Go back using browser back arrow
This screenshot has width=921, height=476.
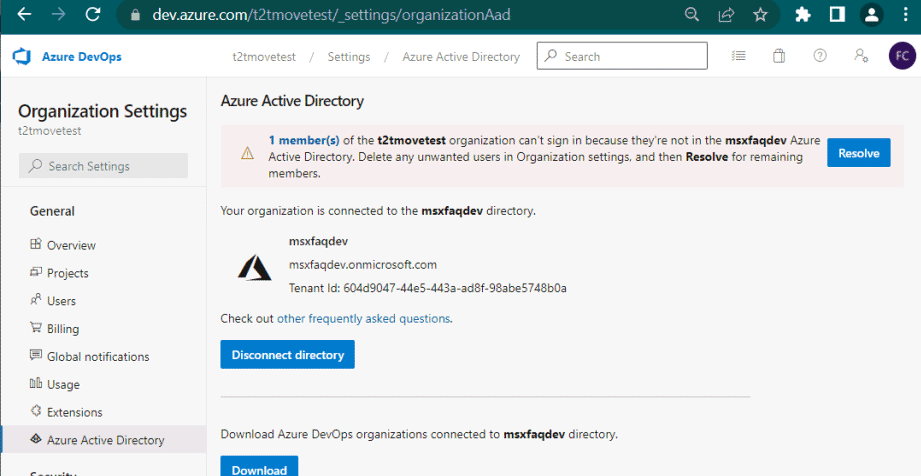24,14
